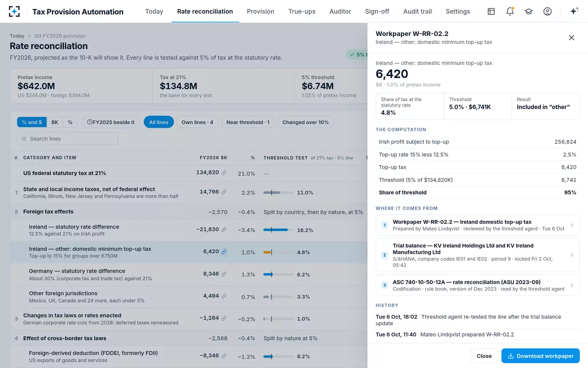
Task: Click link icon beside State and local 14,766
Action: 224,192
